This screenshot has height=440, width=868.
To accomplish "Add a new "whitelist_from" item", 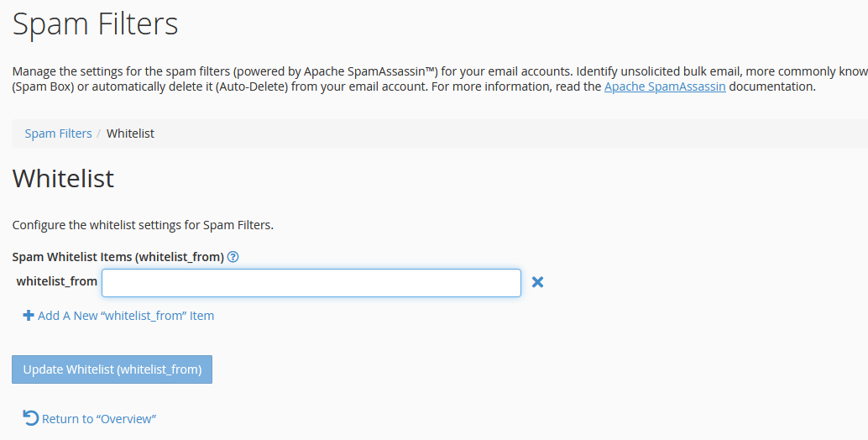I will click(118, 316).
